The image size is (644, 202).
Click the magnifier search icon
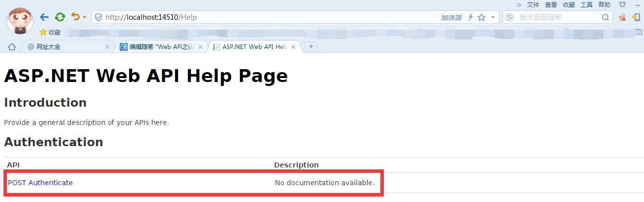[x=606, y=17]
